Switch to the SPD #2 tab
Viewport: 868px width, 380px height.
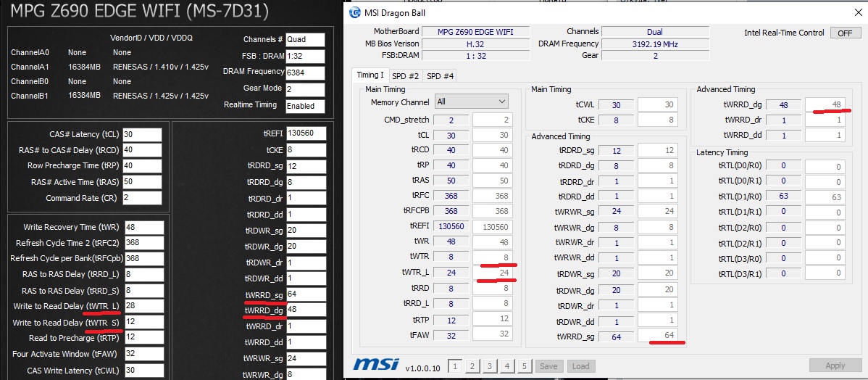[405, 76]
